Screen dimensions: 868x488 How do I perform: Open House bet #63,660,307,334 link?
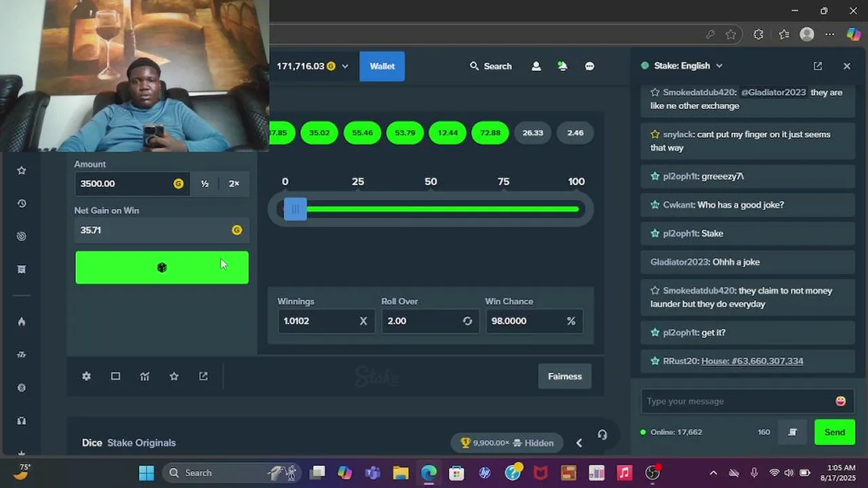(x=752, y=361)
